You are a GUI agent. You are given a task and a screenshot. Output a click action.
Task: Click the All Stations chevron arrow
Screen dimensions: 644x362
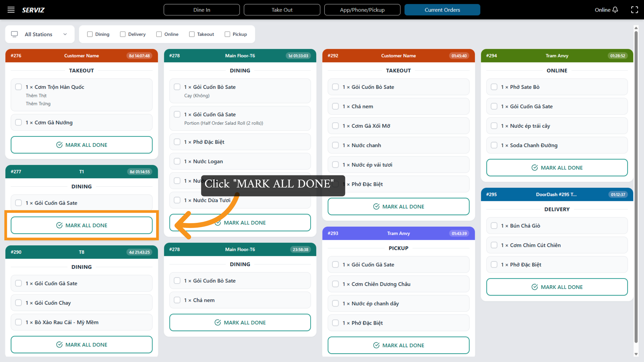65,34
